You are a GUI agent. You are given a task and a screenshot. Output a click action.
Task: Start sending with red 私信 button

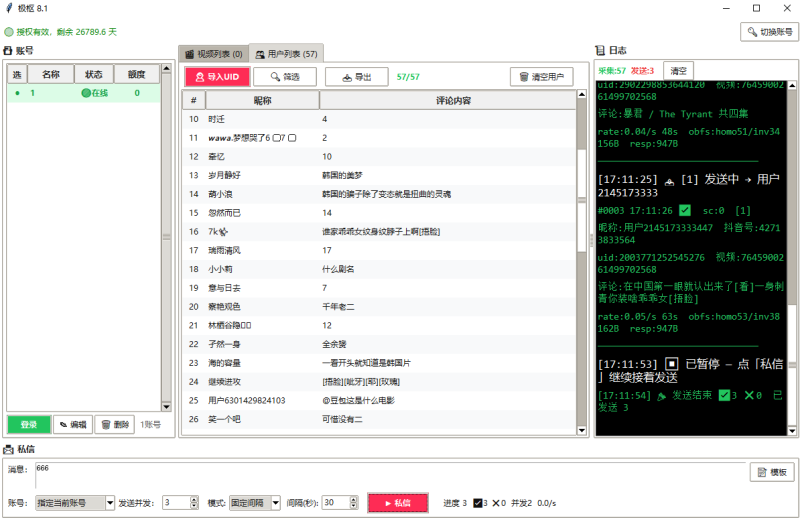398,503
